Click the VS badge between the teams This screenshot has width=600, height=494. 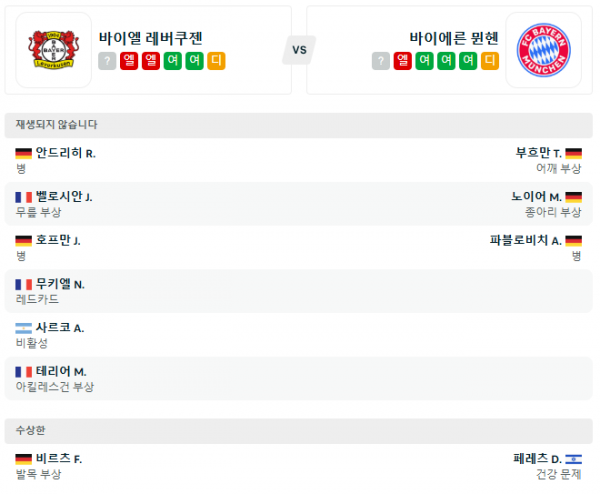(299, 50)
